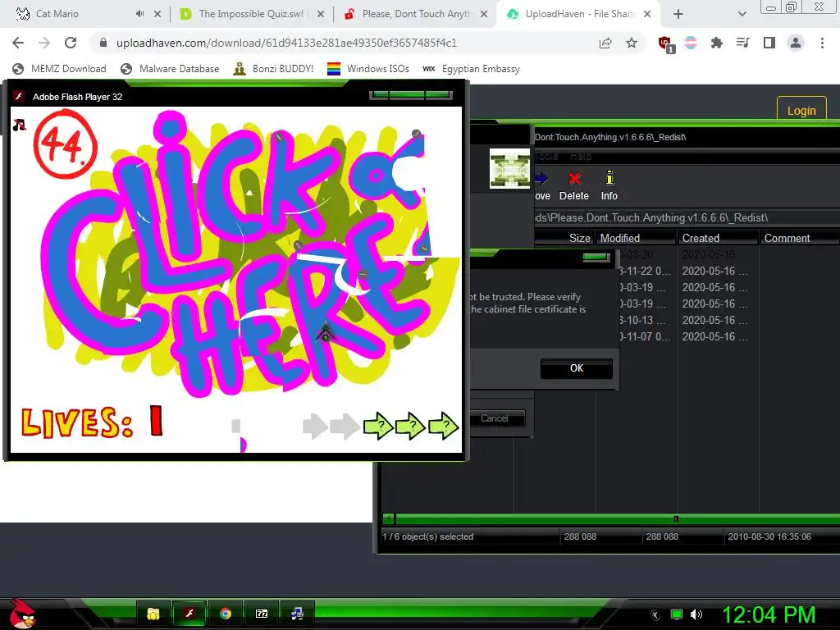This screenshot has height=630, width=840.
Task: Switch to the Cat Mario tab
Action: pyautogui.click(x=75, y=14)
